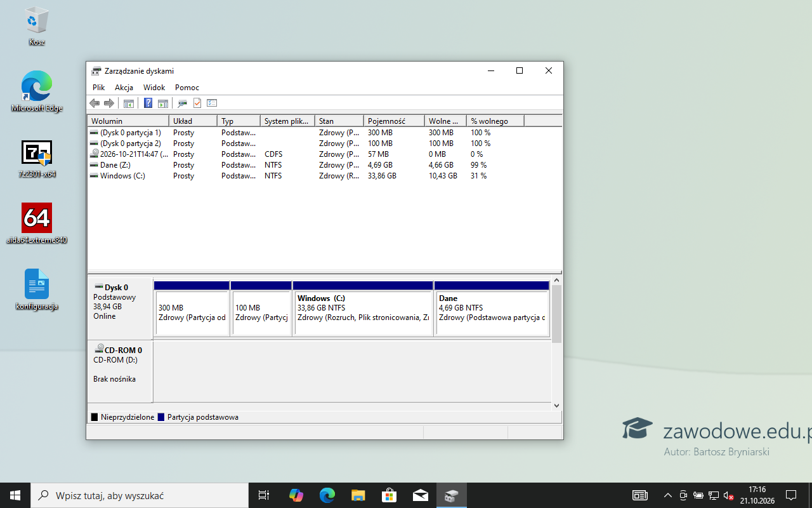The width and height of the screenshot is (812, 508).
Task: Select the aida64extreme840 desktop icon
Action: (x=37, y=224)
